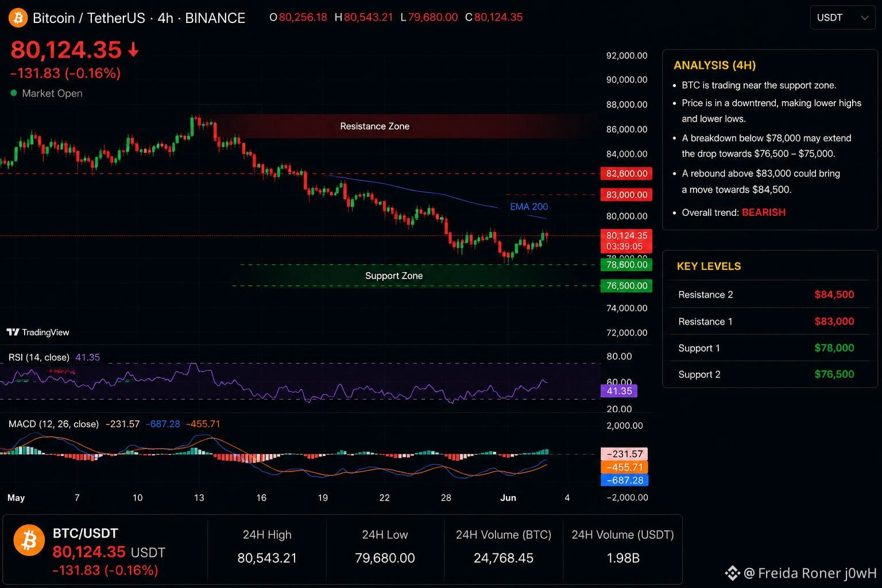
Task: Select the Resistance 2 row in Key Levels
Action: point(770,295)
